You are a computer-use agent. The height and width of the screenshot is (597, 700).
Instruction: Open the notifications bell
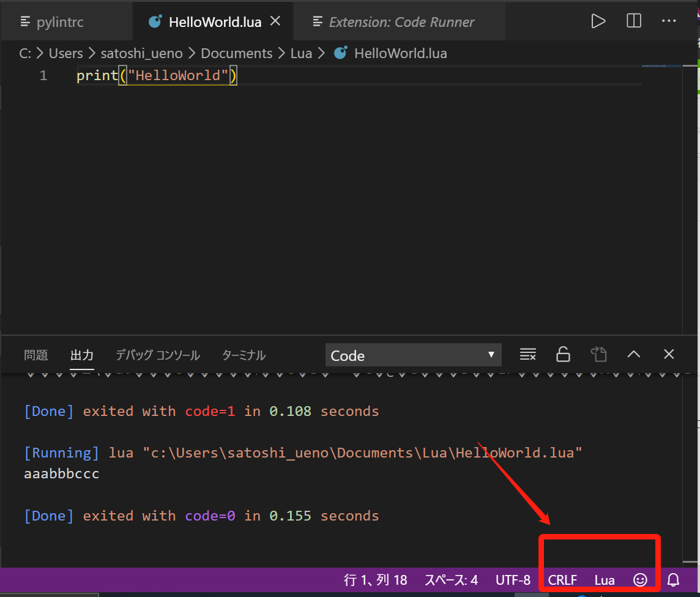point(673,579)
